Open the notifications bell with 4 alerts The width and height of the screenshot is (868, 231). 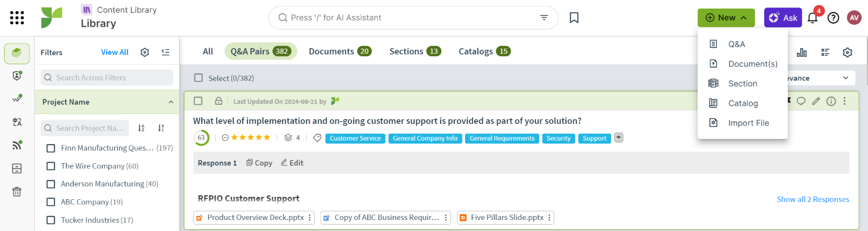813,18
